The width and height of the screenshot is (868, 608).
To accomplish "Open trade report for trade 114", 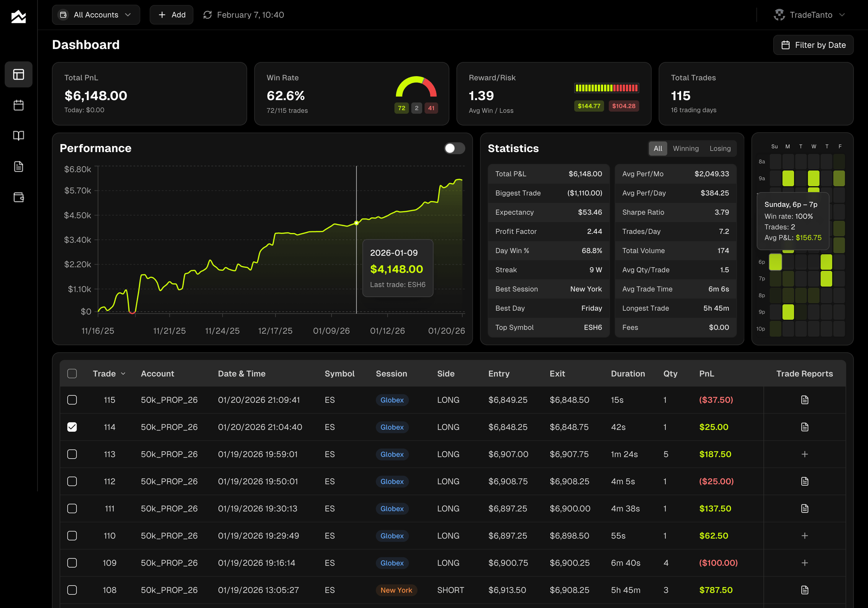I will coord(805,427).
